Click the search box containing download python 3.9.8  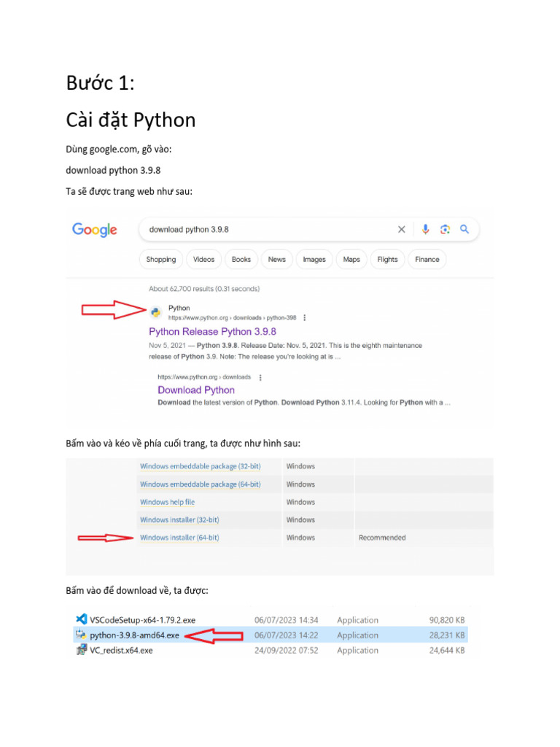270,229
